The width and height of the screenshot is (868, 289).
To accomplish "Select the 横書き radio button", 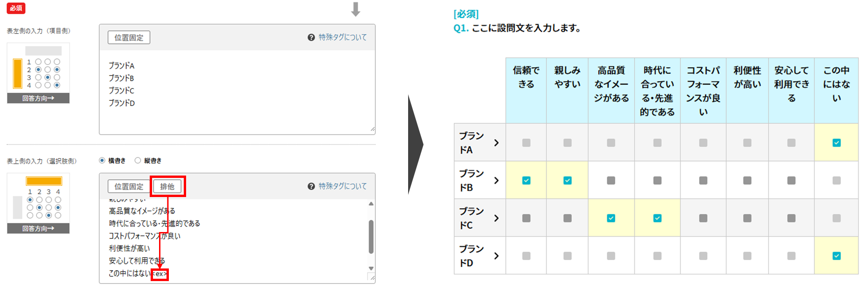I will tap(102, 161).
